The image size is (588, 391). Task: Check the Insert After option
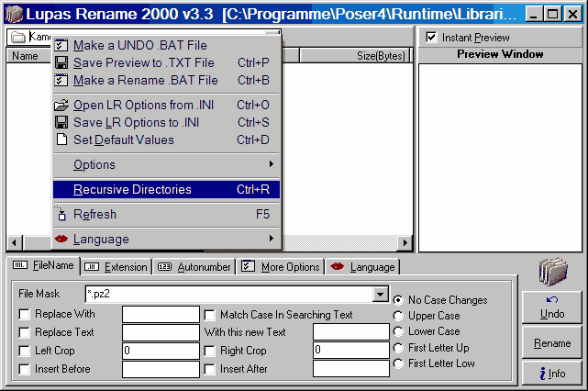tap(210, 369)
